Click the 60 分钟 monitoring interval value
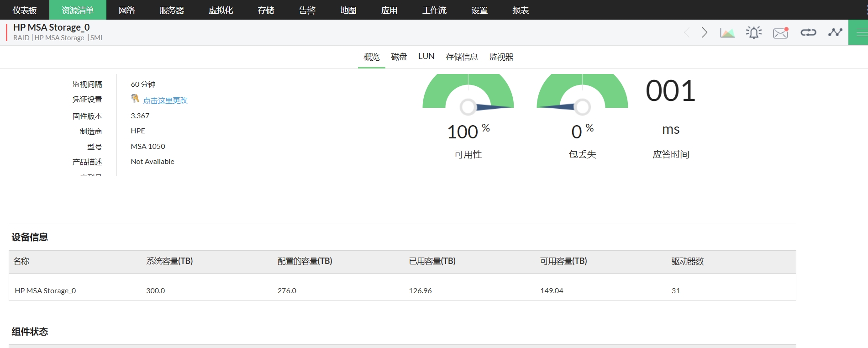Viewport: 868px width, 348px height. tap(143, 84)
